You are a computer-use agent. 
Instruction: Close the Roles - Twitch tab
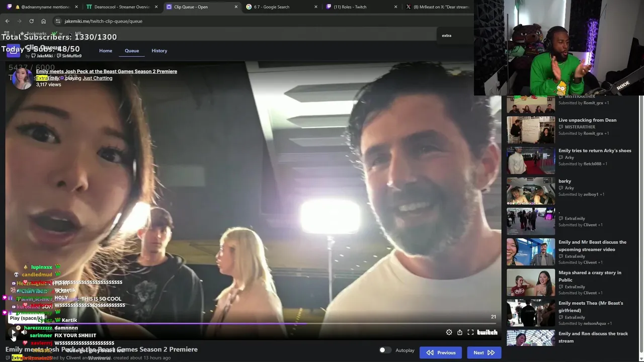click(395, 7)
